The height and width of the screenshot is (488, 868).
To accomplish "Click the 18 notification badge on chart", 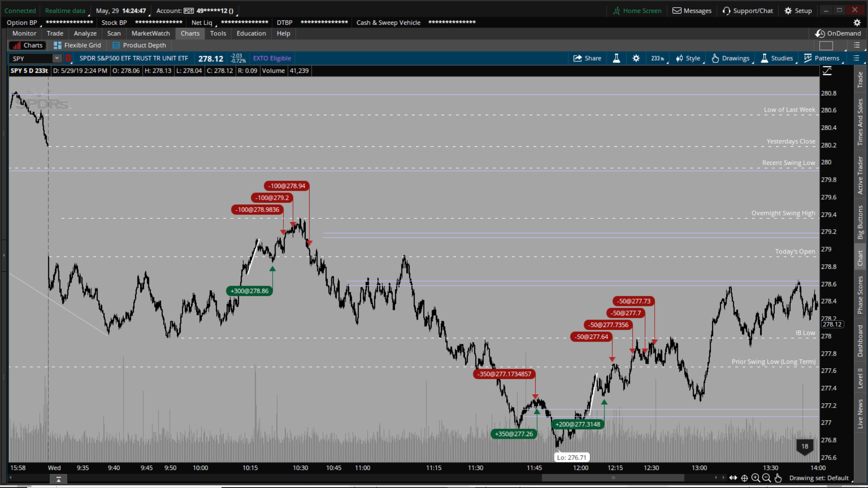I will (x=805, y=446).
